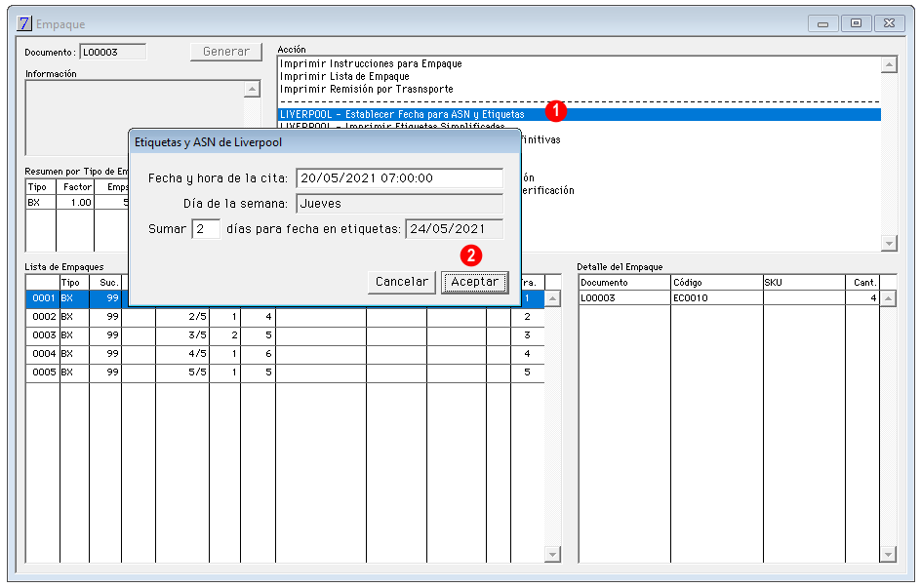921x588 pixels.
Task: Click the 4/5 cell in the package list
Action: pyautogui.click(x=182, y=354)
